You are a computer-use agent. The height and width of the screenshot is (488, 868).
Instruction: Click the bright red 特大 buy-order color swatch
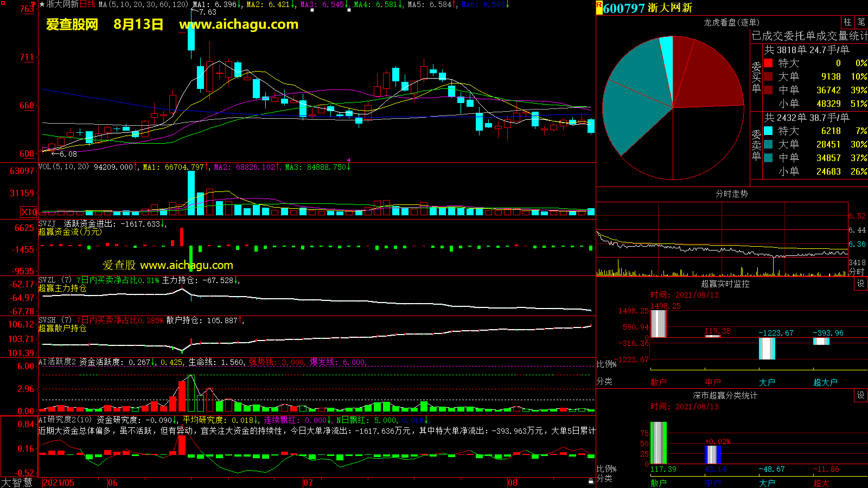pos(768,63)
